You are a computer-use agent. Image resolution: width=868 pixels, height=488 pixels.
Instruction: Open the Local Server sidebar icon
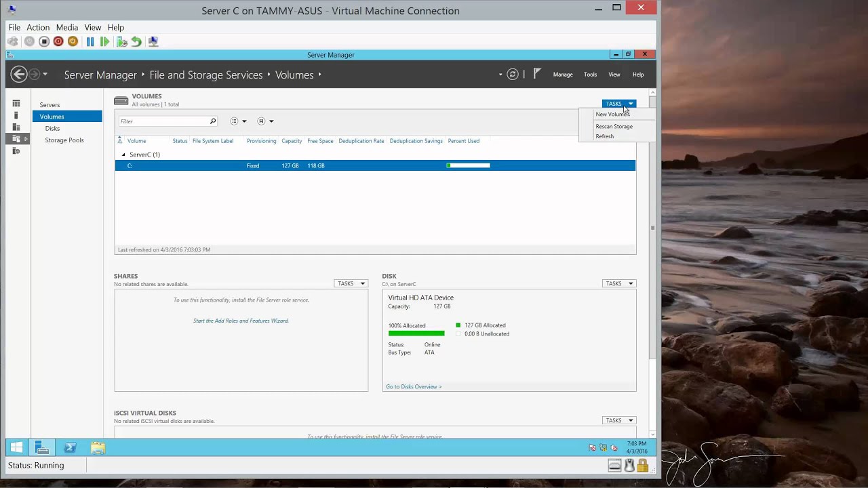coord(16,116)
